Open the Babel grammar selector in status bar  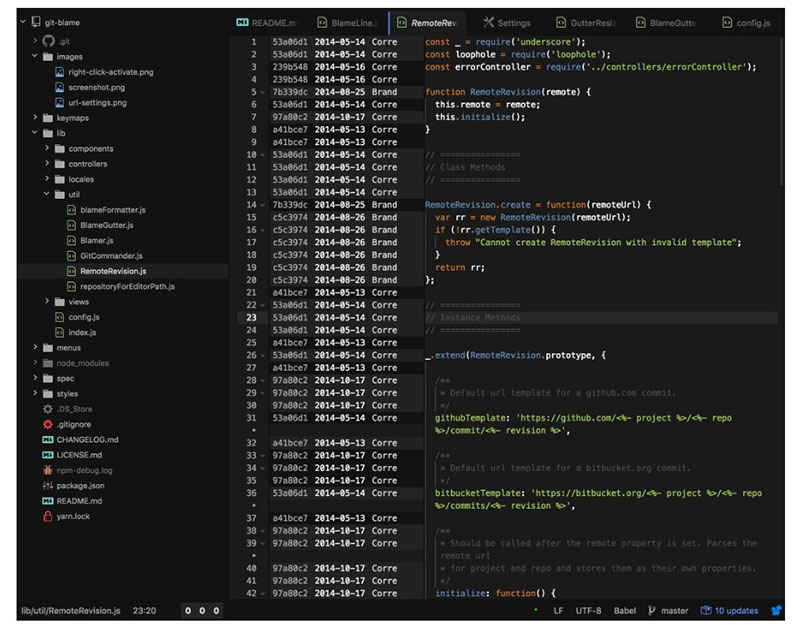[x=625, y=610]
